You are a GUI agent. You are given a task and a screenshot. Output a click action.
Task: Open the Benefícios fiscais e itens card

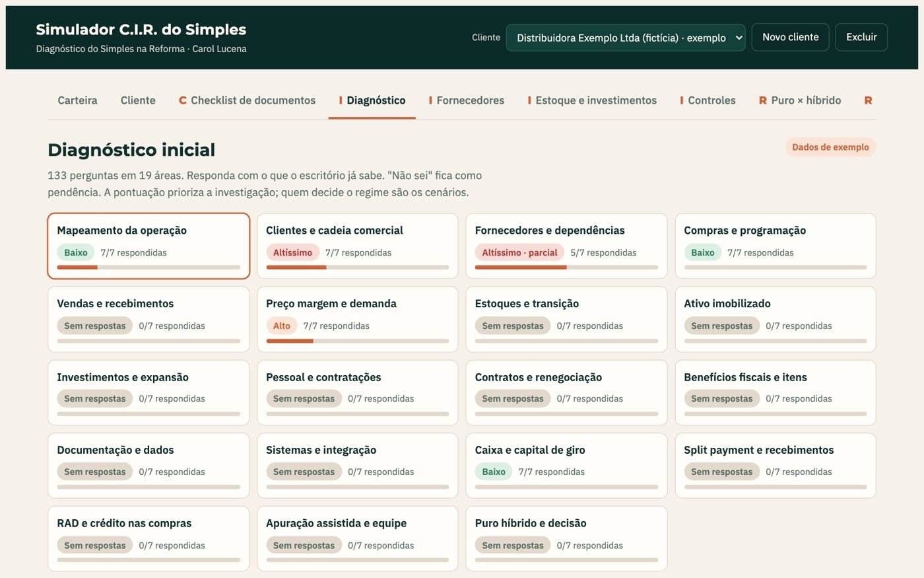pyautogui.click(x=775, y=392)
